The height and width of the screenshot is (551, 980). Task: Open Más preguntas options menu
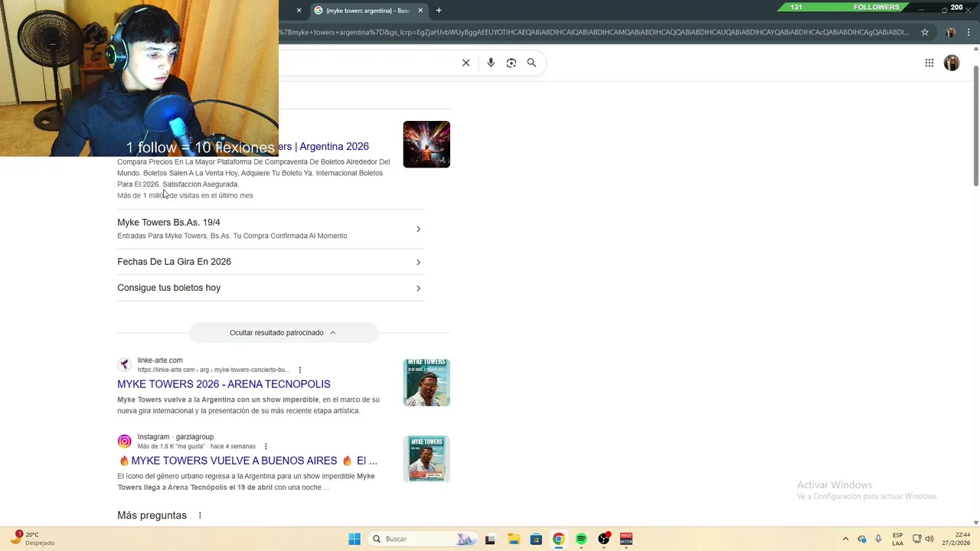pyautogui.click(x=200, y=516)
